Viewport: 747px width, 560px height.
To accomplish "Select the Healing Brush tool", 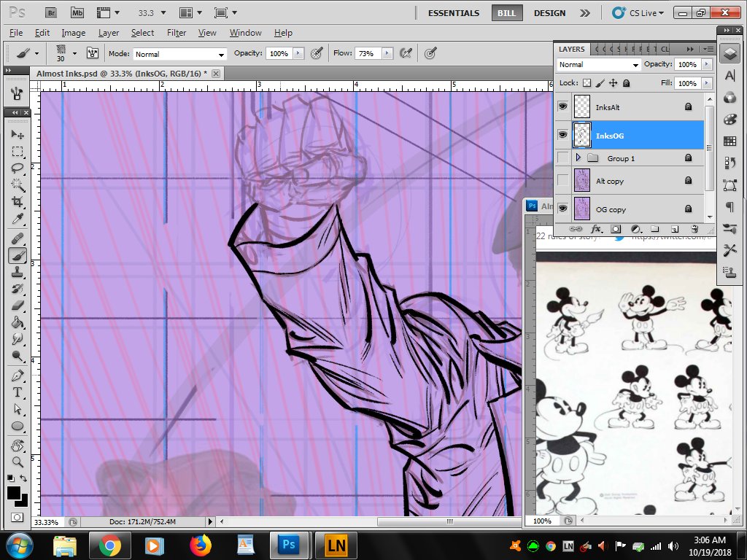I will [x=18, y=238].
